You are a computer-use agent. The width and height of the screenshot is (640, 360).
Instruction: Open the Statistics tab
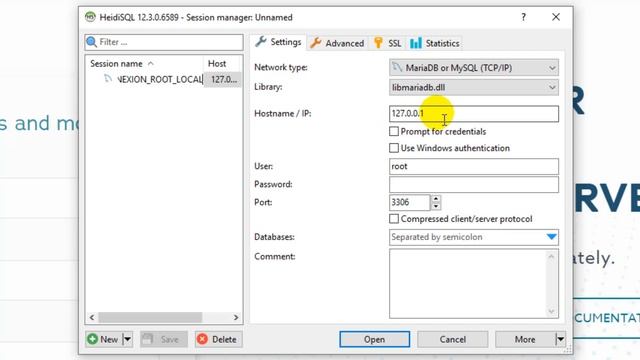click(x=435, y=43)
